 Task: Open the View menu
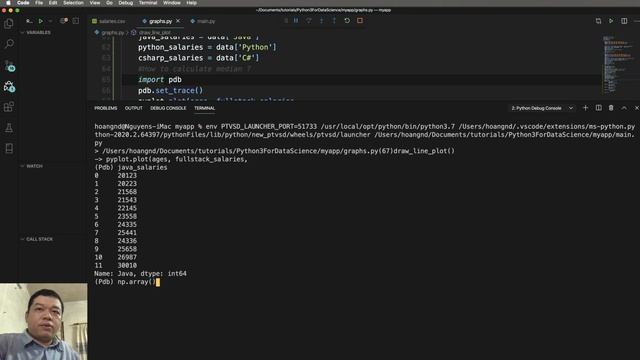click(95, 3)
